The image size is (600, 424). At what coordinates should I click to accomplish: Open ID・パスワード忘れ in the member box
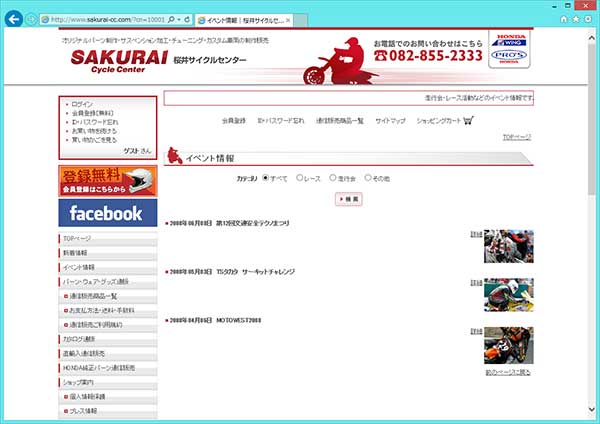(95, 122)
